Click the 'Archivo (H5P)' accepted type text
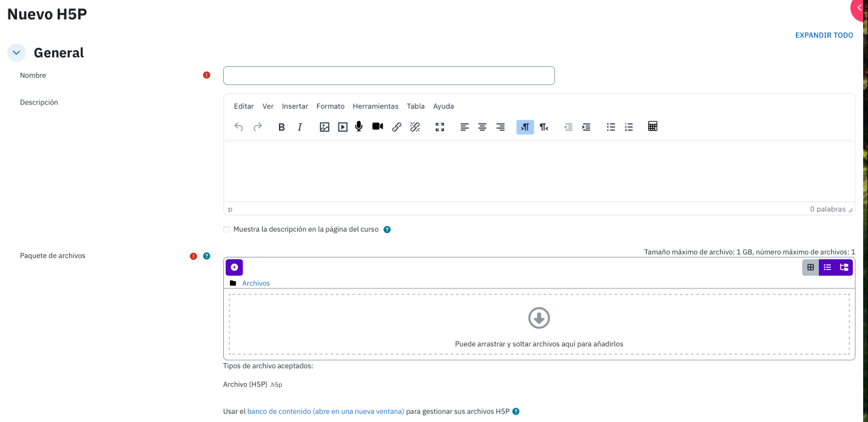Viewport: 868px width, 422px height. [x=245, y=384]
